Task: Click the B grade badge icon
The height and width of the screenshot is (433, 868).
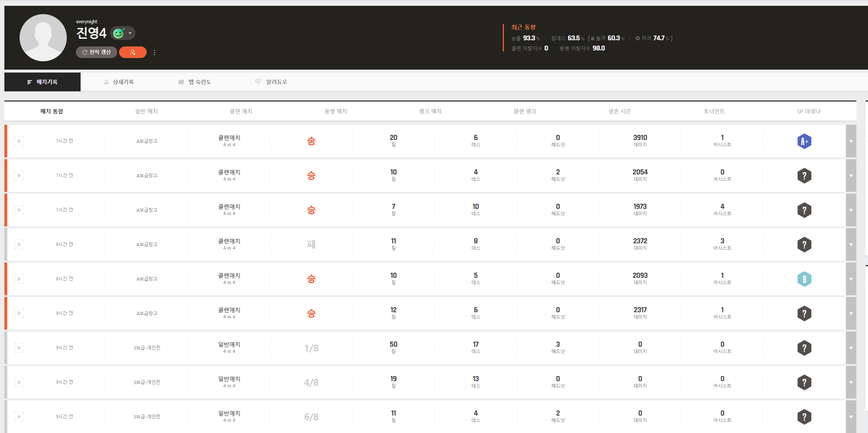Action: 804,279
